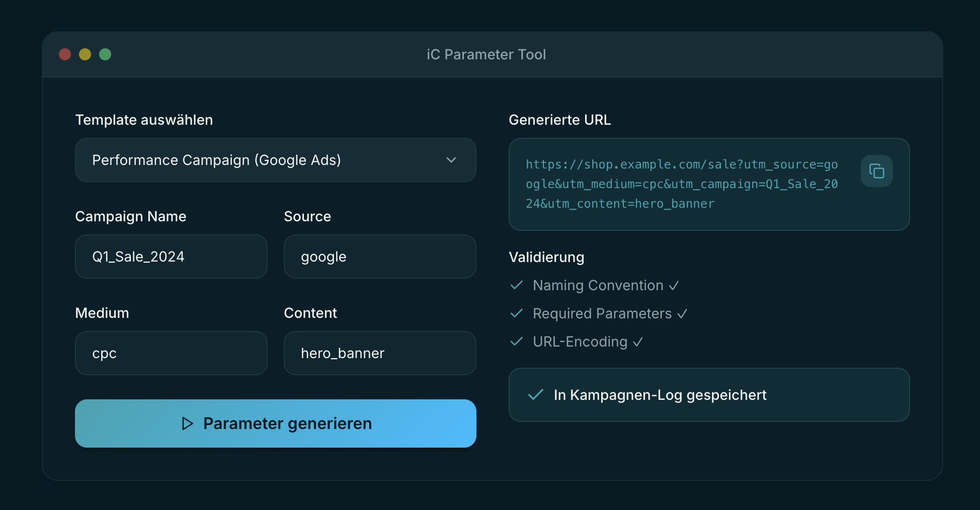Click the Required Parameters ✓ validation text
Viewport: 980px width, 510px height.
[x=610, y=313]
